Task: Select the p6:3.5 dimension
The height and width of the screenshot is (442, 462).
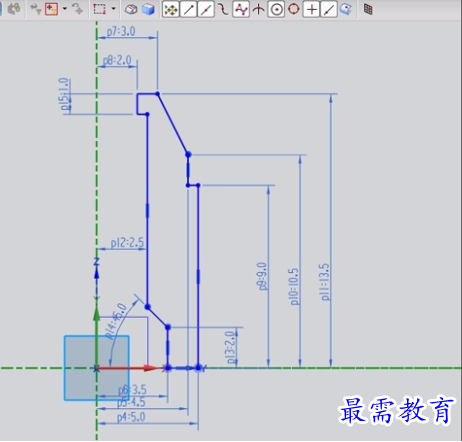Action: coord(132,390)
